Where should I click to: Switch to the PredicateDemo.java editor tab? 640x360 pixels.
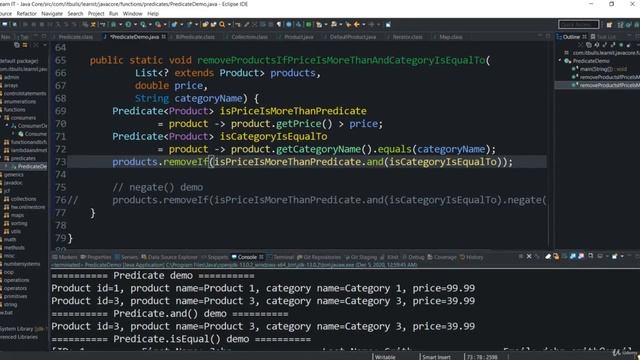(134, 37)
